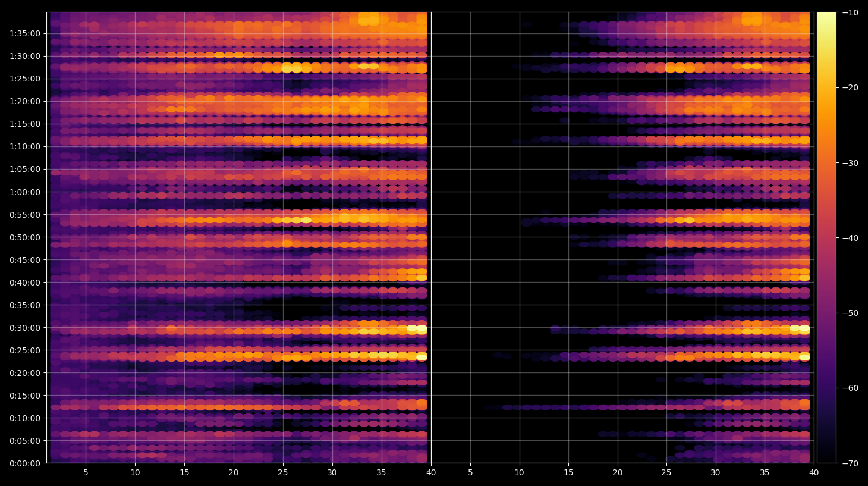Screen dimensions: 868x486
Task: Click the 1:15:00 time axis label
Action: 25,124
